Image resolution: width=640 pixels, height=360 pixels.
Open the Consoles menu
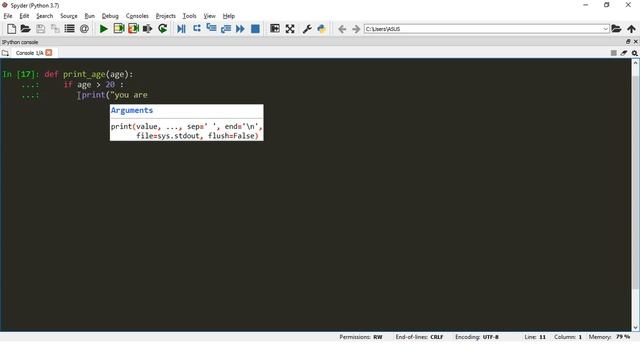[x=137, y=16]
